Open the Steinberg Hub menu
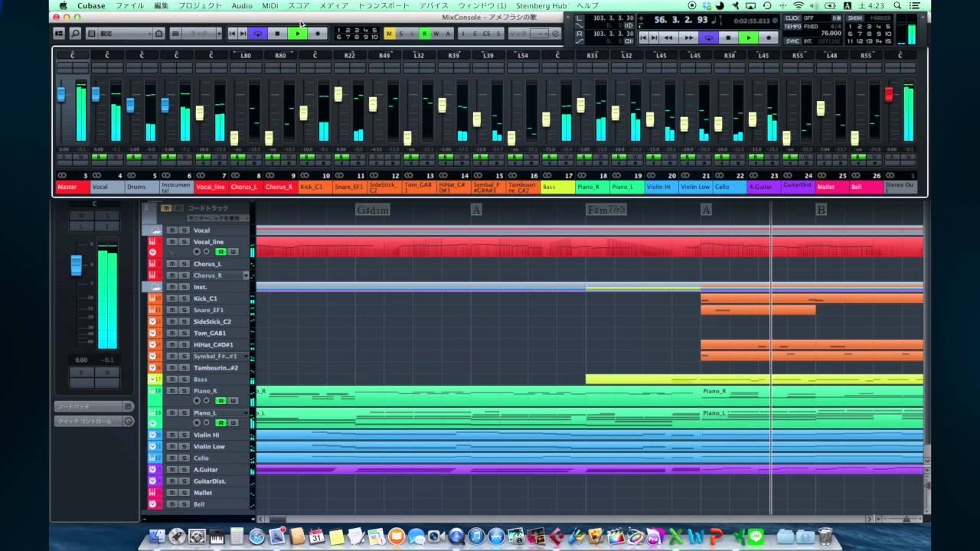 [x=541, y=5]
